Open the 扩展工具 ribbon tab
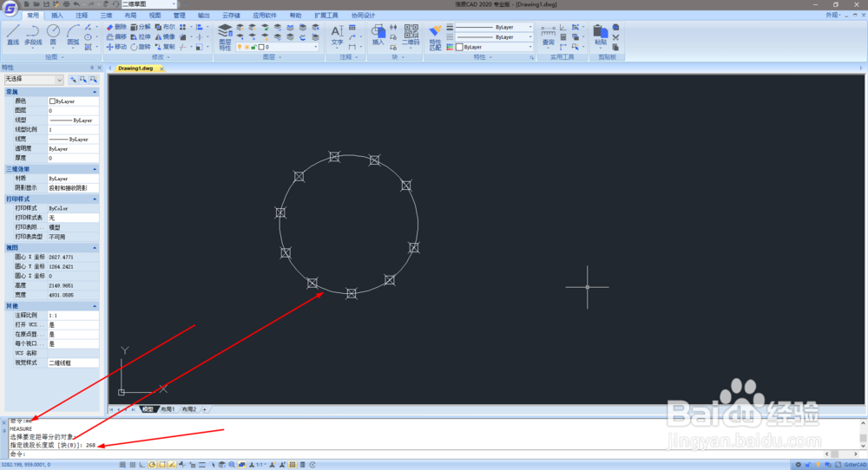The height and width of the screenshot is (470, 868). point(326,16)
